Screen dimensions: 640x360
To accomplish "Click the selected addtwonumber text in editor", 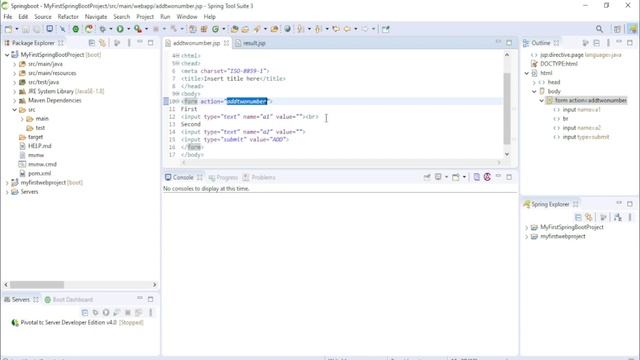I will coord(247,101).
